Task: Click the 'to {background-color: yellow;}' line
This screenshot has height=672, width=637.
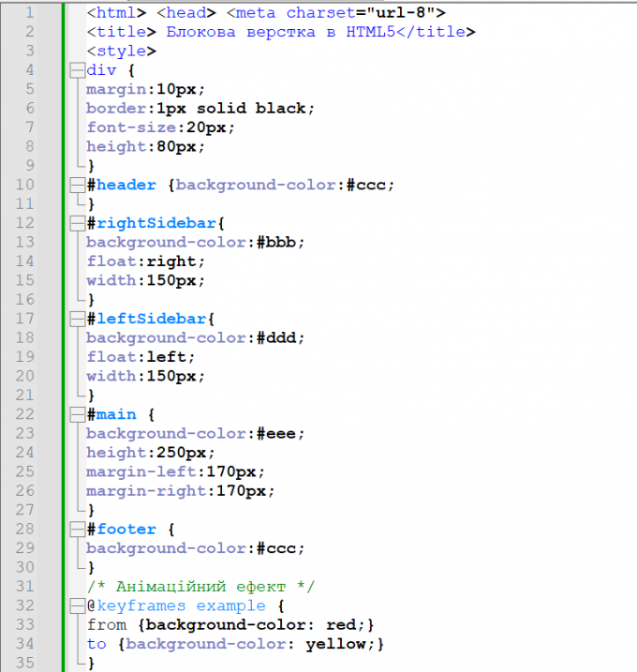Action: click(236, 644)
